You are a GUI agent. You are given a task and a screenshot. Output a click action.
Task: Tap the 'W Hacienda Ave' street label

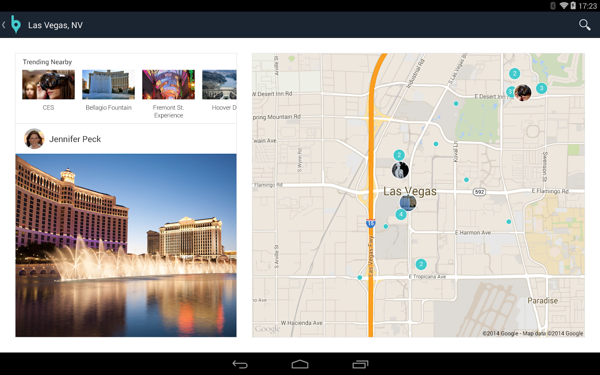pyautogui.click(x=302, y=323)
